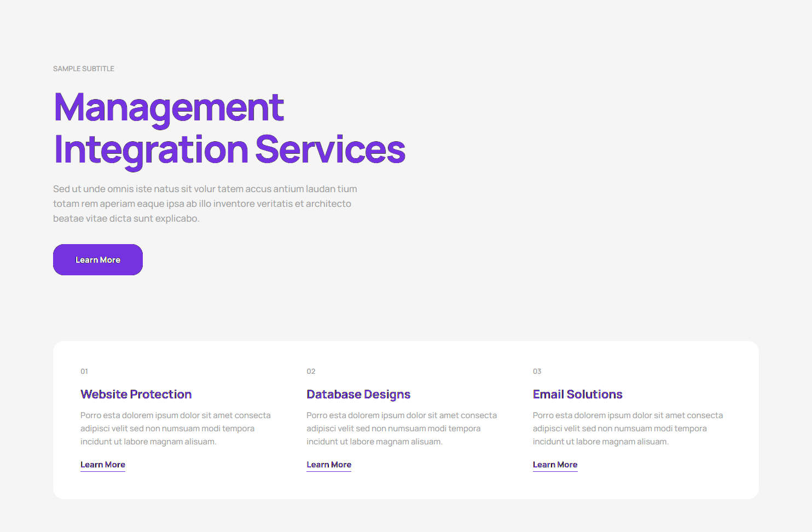Open Learn More under Database Designs
The height and width of the screenshot is (532, 812).
[329, 465]
